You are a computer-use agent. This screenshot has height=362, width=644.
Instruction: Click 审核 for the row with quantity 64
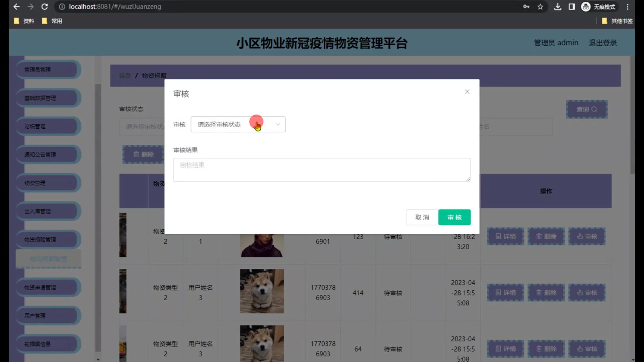[x=587, y=349]
